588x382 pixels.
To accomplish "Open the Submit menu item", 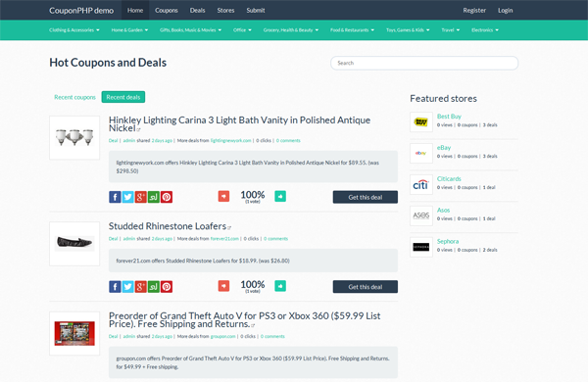I will tap(256, 10).
